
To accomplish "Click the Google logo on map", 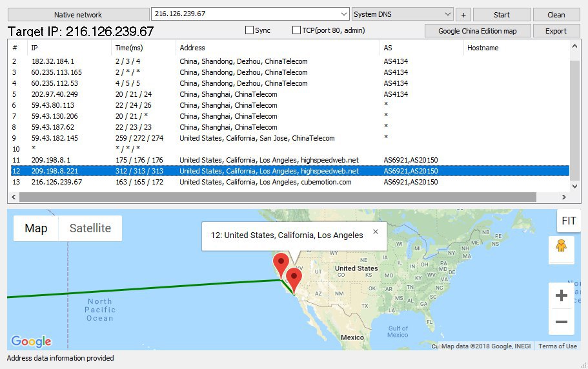I will coord(31,341).
